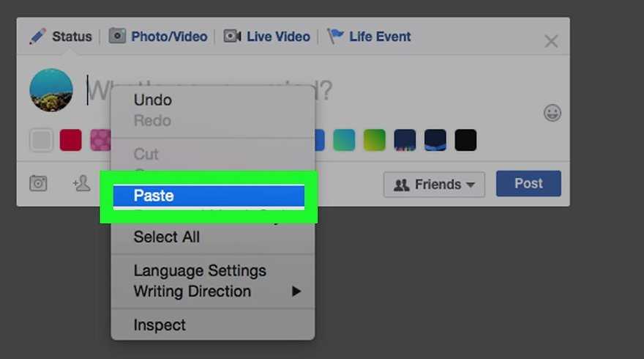Click Inspect in the context menu

160,325
